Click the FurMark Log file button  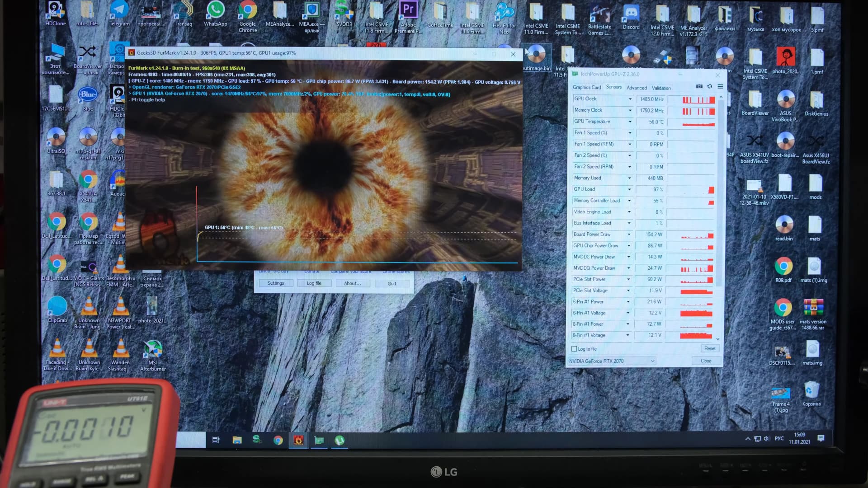pos(314,283)
